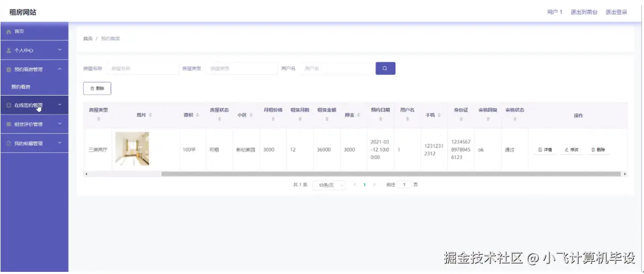This screenshot has width=644, height=274.
Task: Sort by 审核状态 column arrows
Action: 514,119
